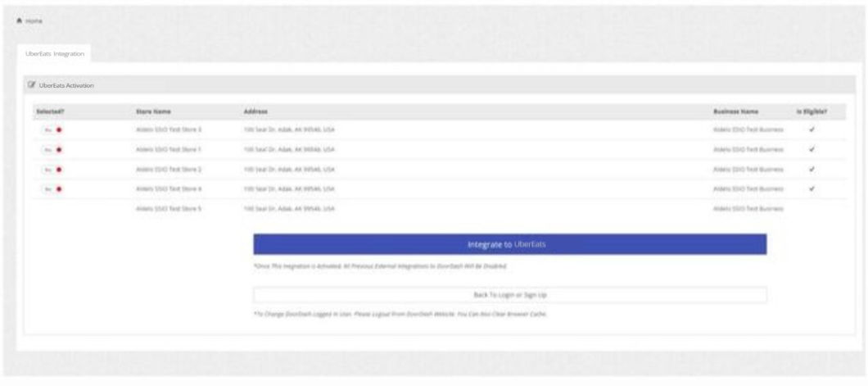Click the eligible checkmark in the Test Store 1 row
The image size is (868, 386).
tap(811, 149)
